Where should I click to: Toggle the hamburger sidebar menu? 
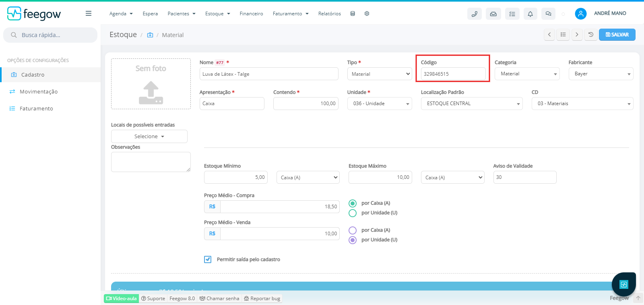89,13
